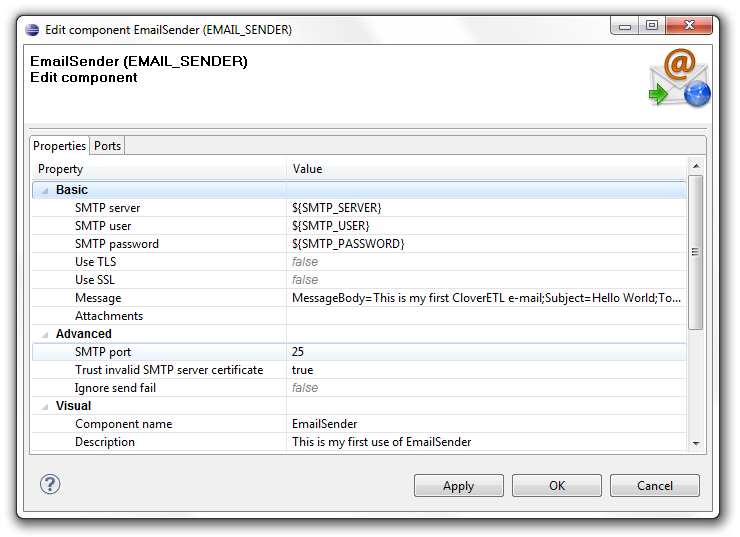Image resolution: width=740 pixels, height=537 pixels.
Task: Select the Description property label
Action: pos(105,442)
